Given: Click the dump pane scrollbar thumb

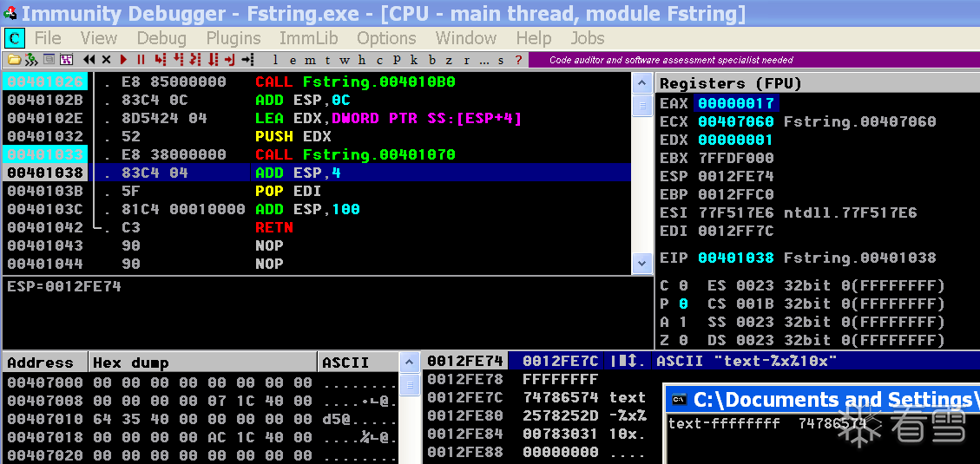Looking at the screenshot, I should point(410,384).
